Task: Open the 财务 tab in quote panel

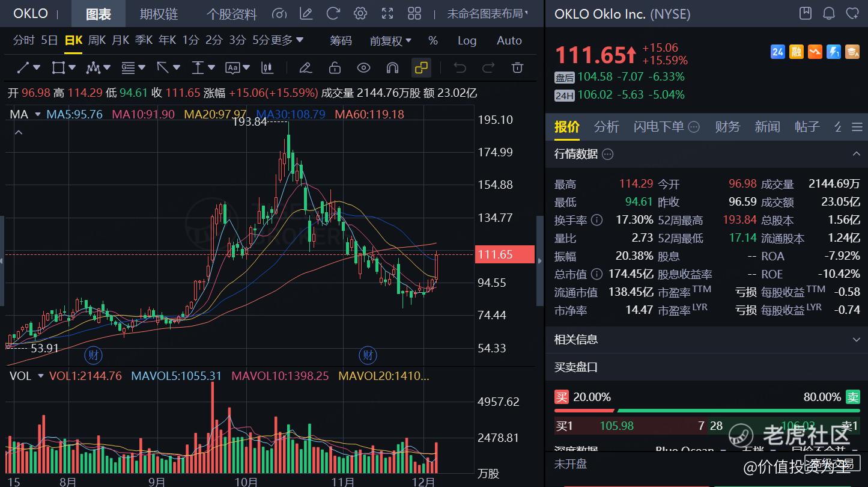Action: pyautogui.click(x=727, y=127)
